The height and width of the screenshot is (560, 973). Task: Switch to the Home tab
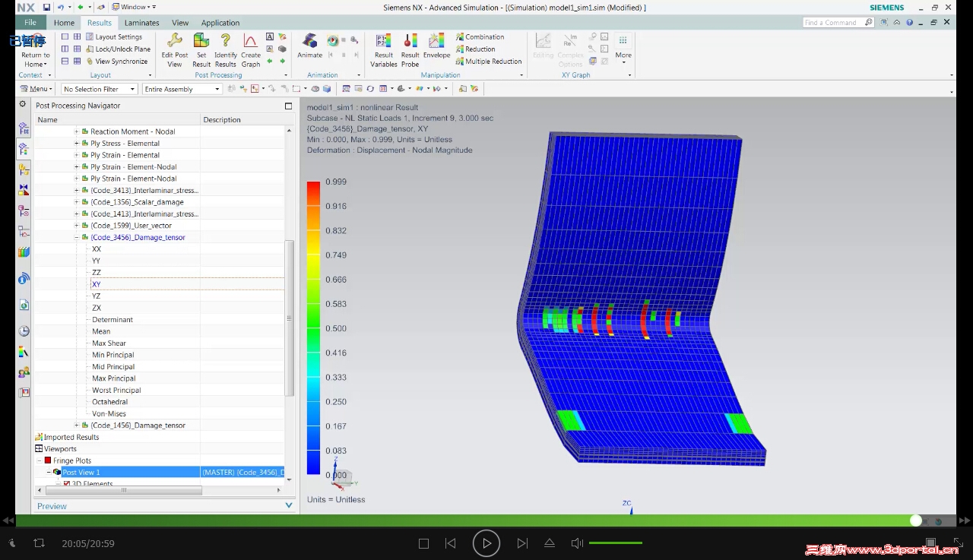pos(64,23)
